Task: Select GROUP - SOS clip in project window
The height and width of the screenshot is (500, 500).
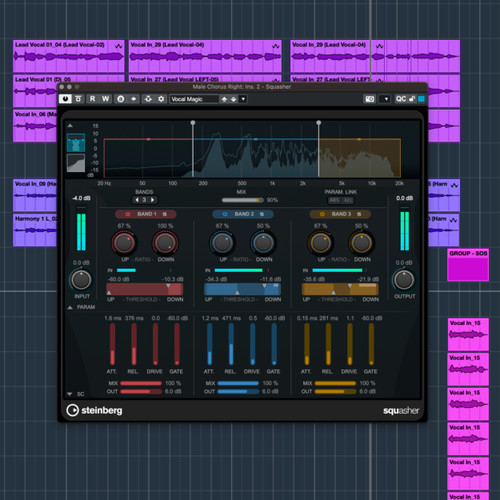Action: (468, 265)
